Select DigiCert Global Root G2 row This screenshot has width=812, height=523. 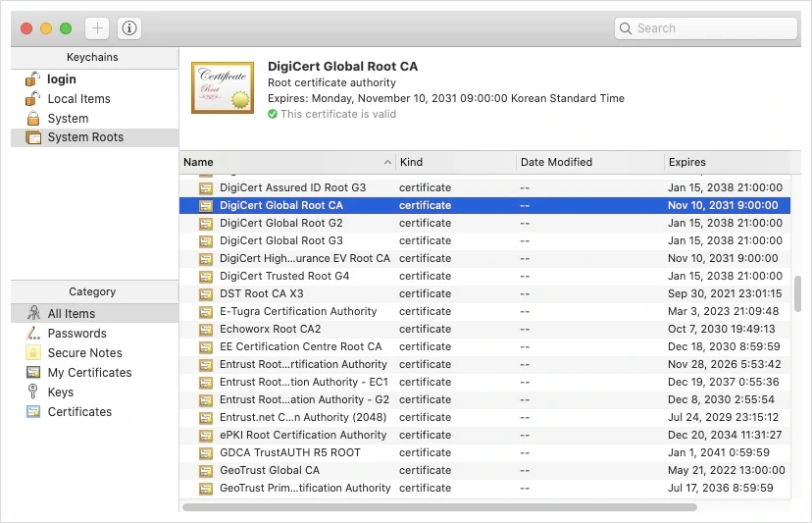click(x=484, y=223)
